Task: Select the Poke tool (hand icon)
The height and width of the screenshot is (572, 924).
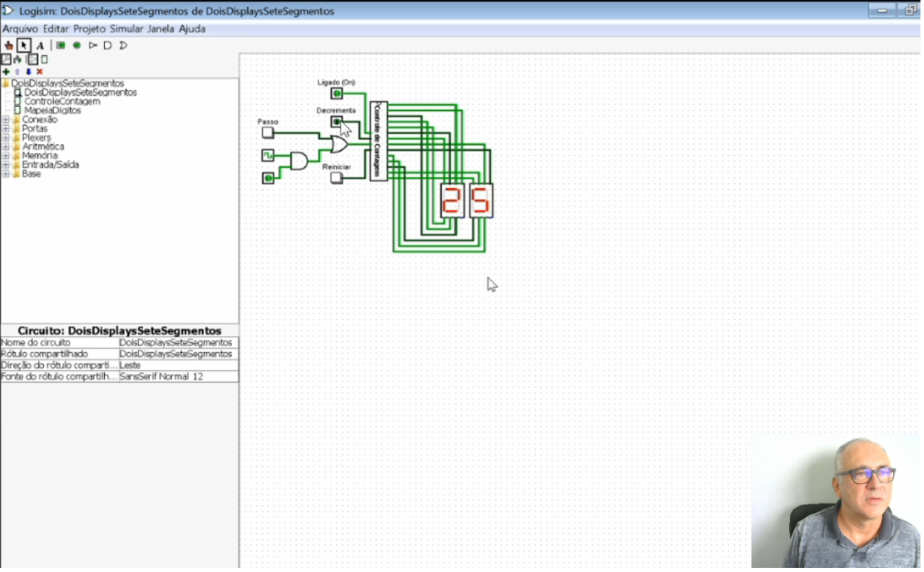Action: [x=8, y=45]
